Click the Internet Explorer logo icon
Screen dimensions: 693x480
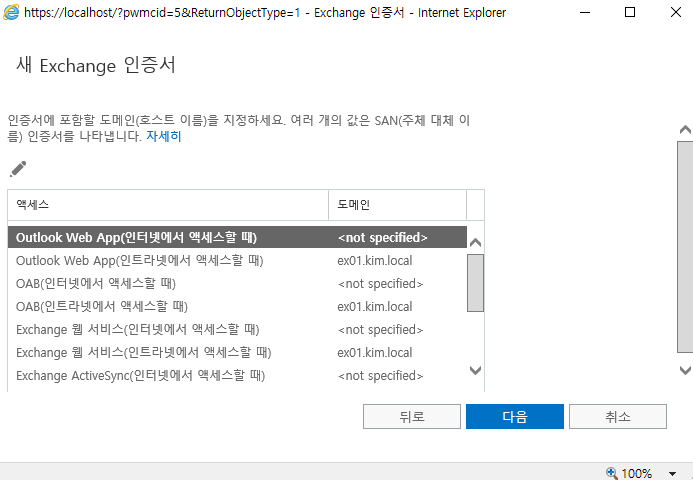coord(11,12)
